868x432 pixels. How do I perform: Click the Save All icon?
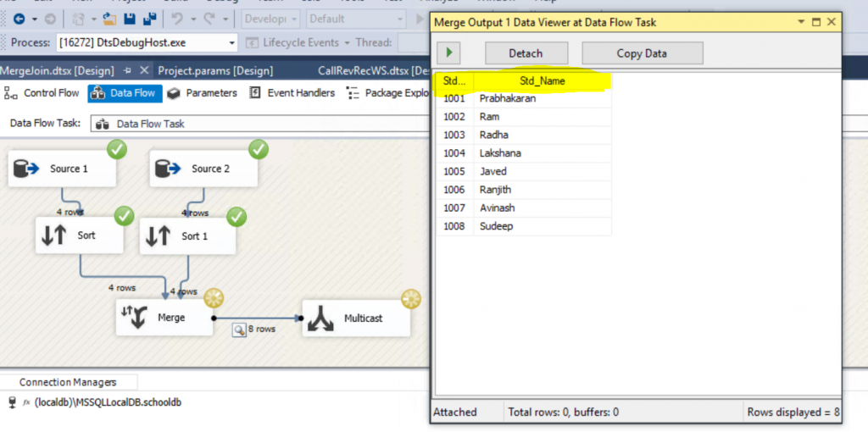click(149, 19)
